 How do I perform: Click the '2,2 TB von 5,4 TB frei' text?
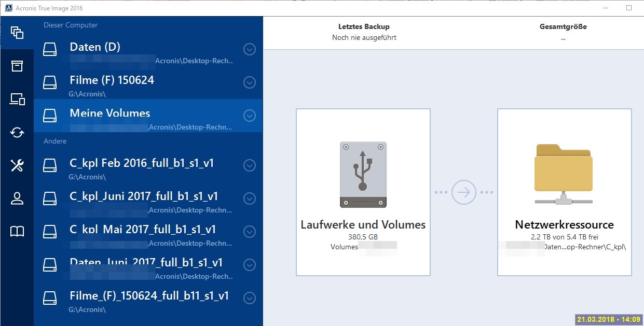click(564, 236)
